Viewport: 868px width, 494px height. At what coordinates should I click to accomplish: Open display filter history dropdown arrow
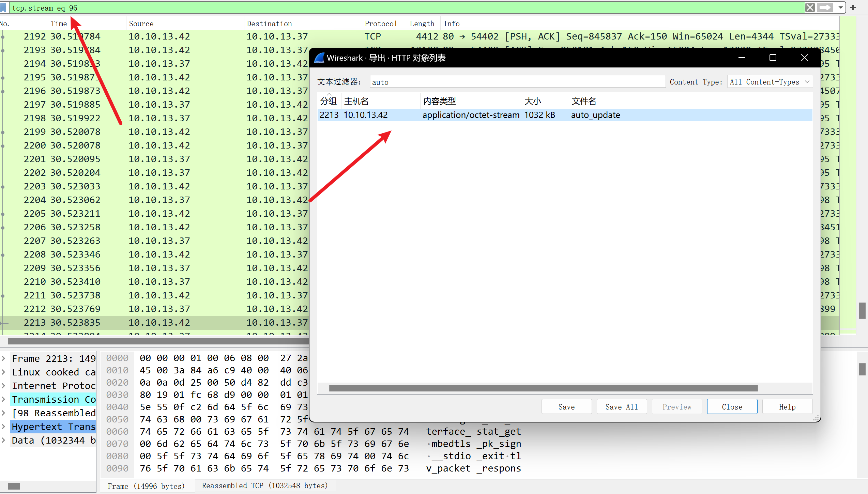841,7
